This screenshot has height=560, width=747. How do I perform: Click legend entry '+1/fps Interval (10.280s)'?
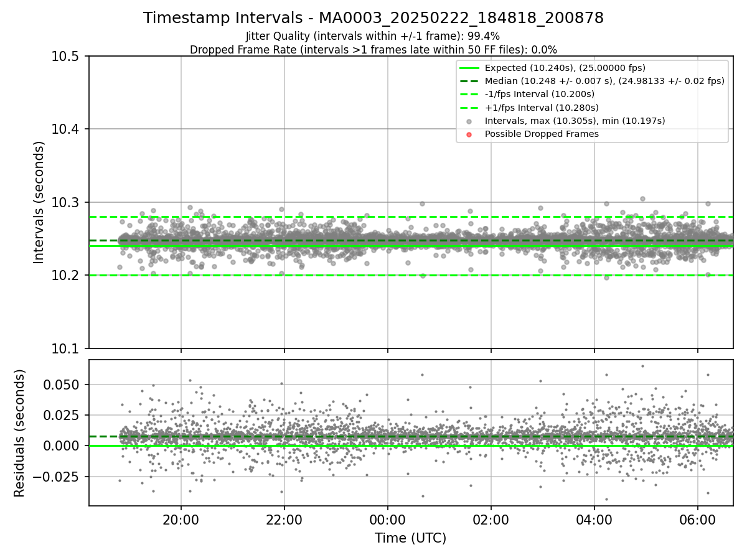click(x=542, y=107)
